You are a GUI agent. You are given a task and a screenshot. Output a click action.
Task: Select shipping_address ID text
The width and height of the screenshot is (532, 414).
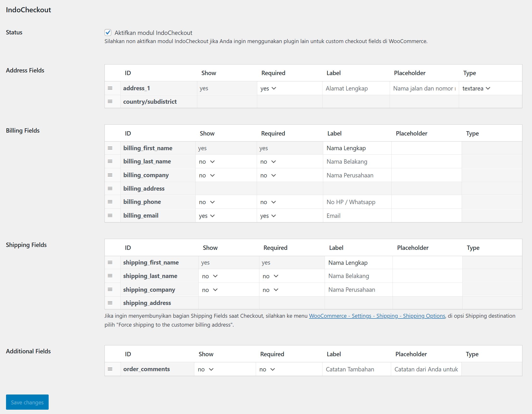pyautogui.click(x=147, y=303)
